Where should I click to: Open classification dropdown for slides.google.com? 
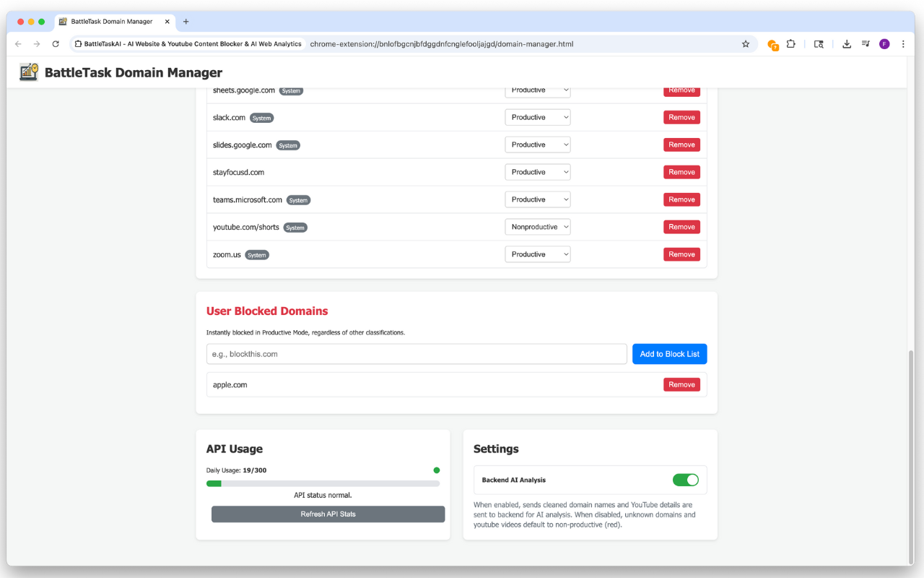(538, 144)
